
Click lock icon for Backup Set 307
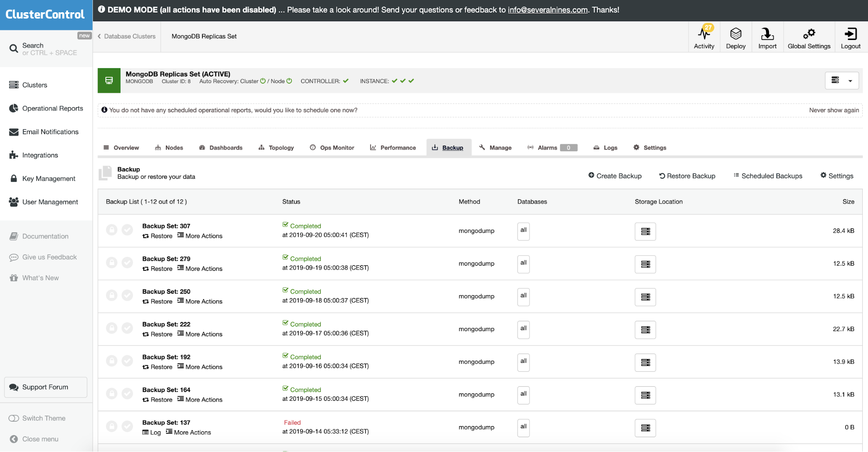point(112,230)
